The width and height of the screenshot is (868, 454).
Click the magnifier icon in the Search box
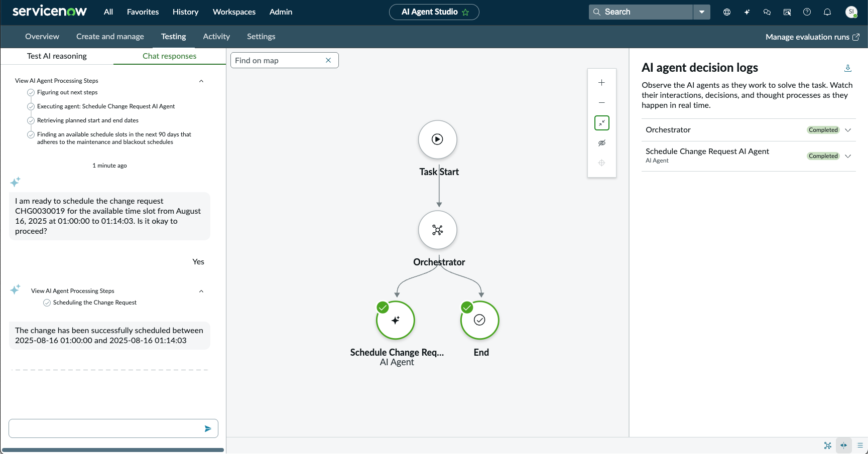(596, 12)
